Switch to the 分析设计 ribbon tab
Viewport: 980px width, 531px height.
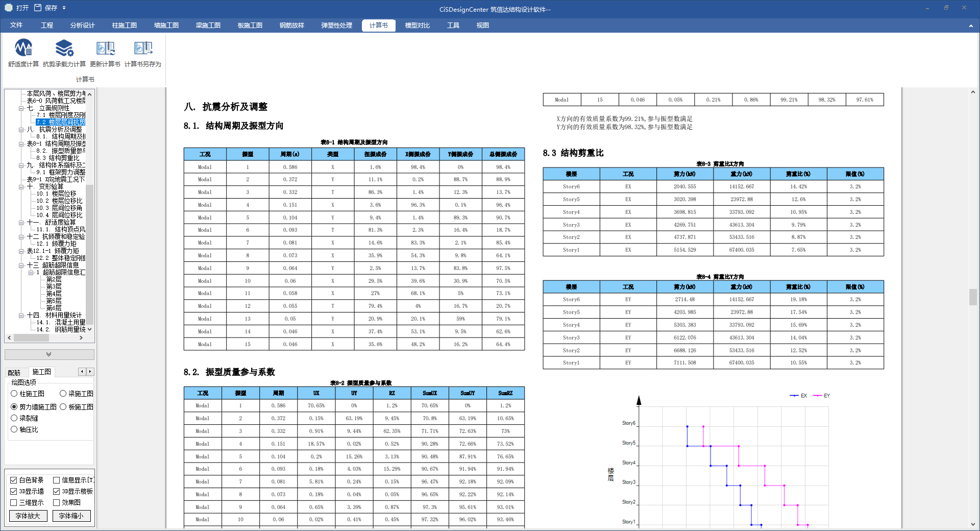click(82, 26)
